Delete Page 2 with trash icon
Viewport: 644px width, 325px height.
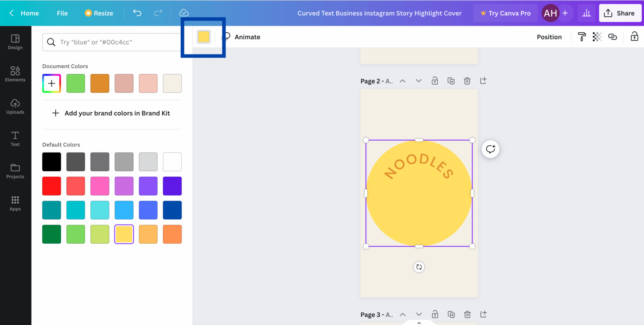(467, 81)
